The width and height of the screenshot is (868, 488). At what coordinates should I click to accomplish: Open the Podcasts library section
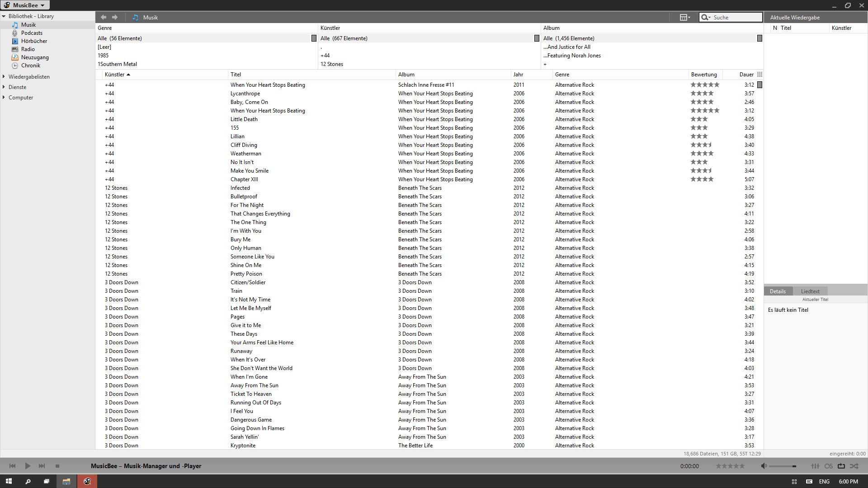click(x=32, y=33)
